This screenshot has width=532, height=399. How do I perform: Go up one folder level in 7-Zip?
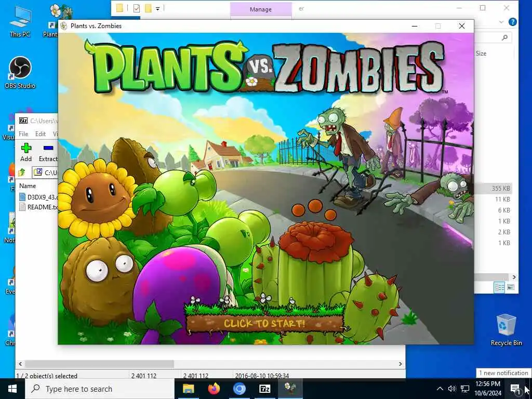[22, 172]
